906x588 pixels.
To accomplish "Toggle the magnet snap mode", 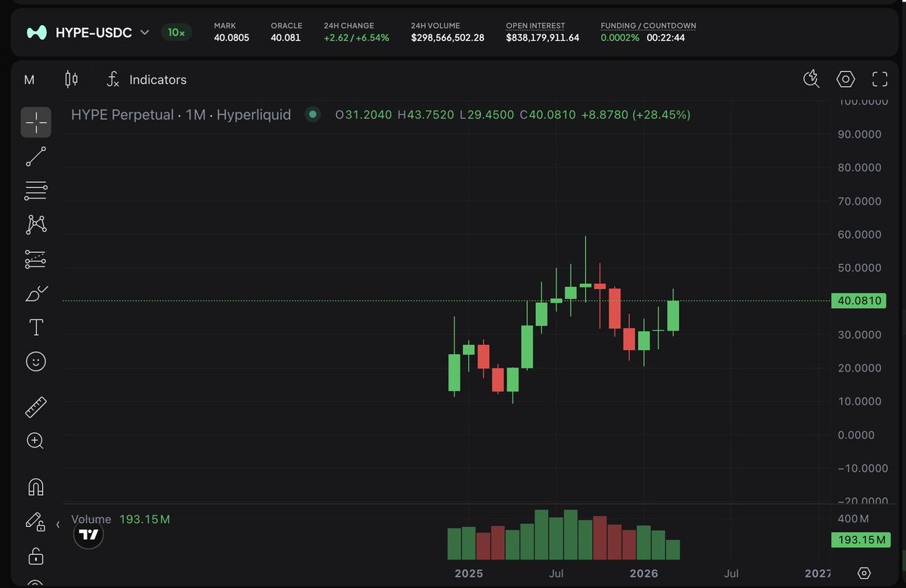I will 35,487.
